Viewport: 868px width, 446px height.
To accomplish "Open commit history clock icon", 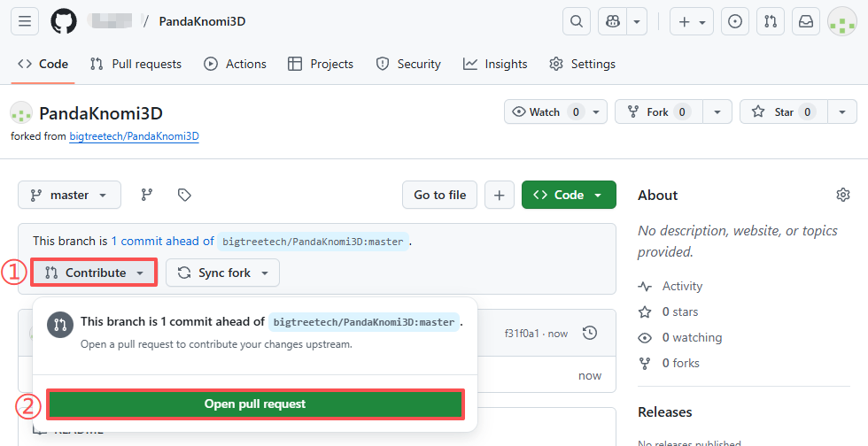I will pos(590,333).
